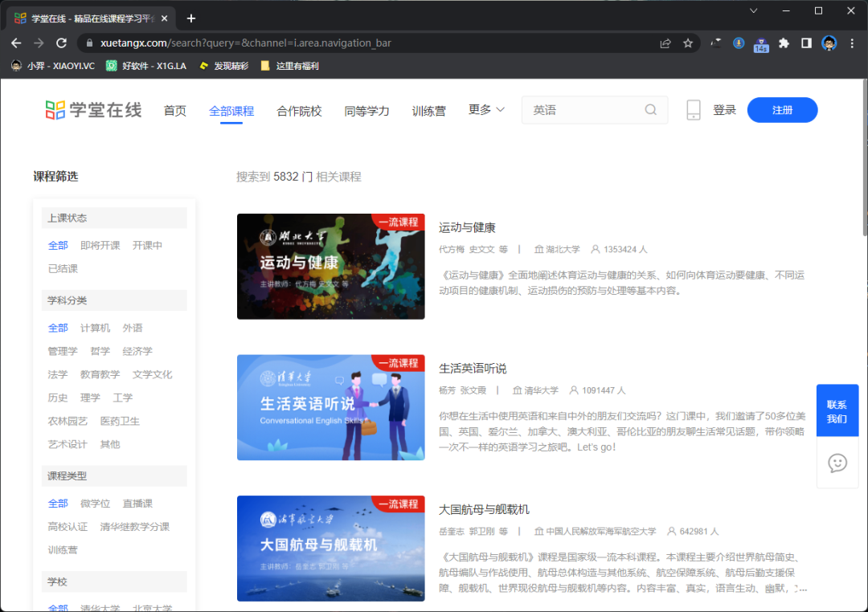The width and height of the screenshot is (868, 612).
Task: Open the 训练营 navigation item
Action: click(x=428, y=111)
